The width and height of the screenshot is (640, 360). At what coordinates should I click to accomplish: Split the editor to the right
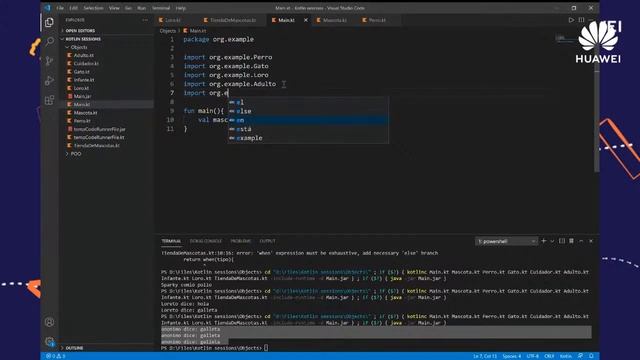point(581,20)
